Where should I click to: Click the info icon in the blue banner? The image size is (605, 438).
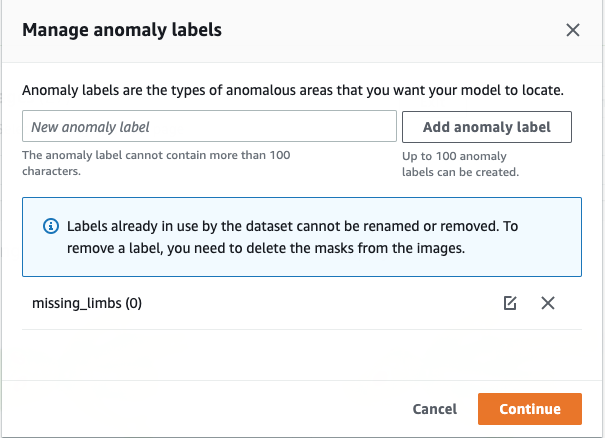[x=51, y=227]
